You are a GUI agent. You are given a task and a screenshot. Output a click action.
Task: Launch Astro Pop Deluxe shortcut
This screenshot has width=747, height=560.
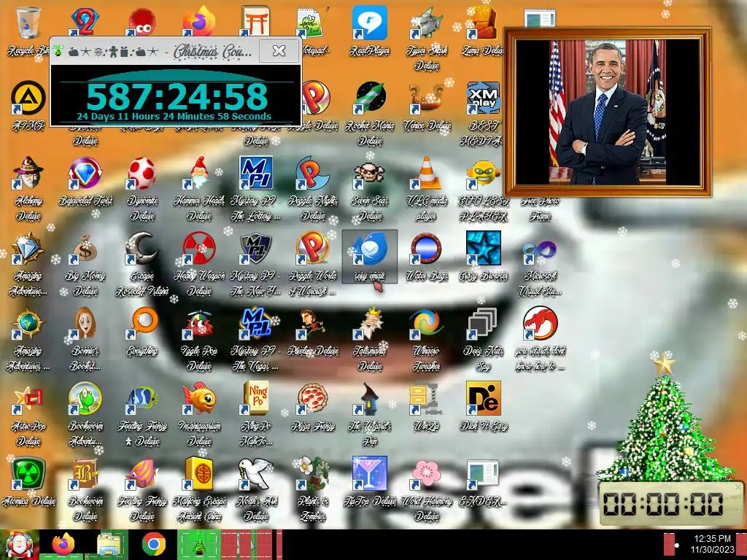[x=28, y=398]
